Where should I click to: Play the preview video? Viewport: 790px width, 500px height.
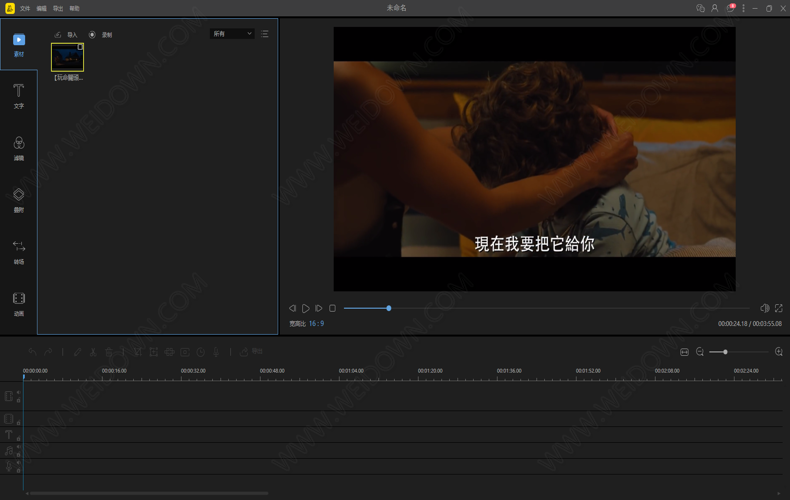click(x=305, y=308)
